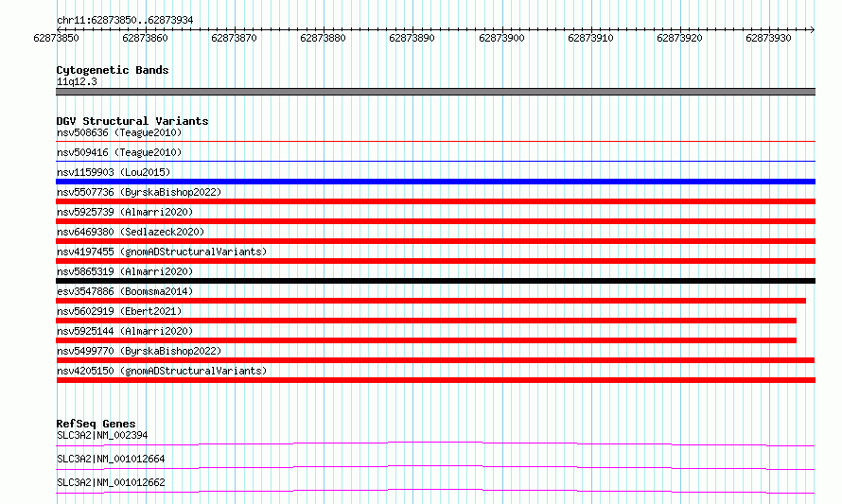Open nsv4197455 (gnomADStructuralVariants) label
The width and height of the screenshot is (842, 504).
click(162, 252)
